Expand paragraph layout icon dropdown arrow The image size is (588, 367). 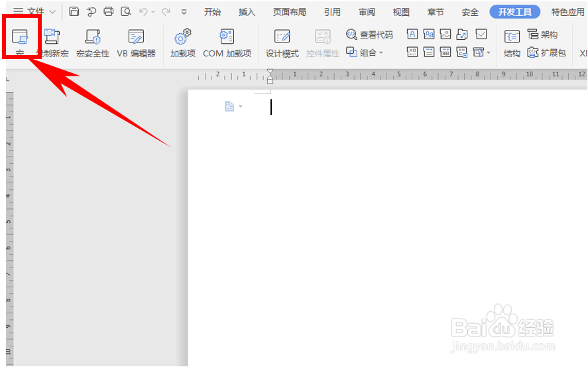coord(241,107)
